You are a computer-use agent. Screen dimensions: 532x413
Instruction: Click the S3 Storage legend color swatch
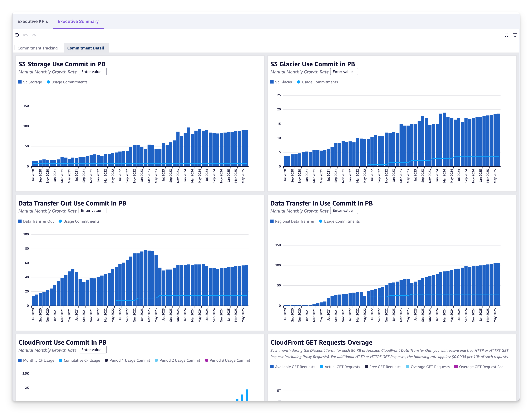click(20, 82)
